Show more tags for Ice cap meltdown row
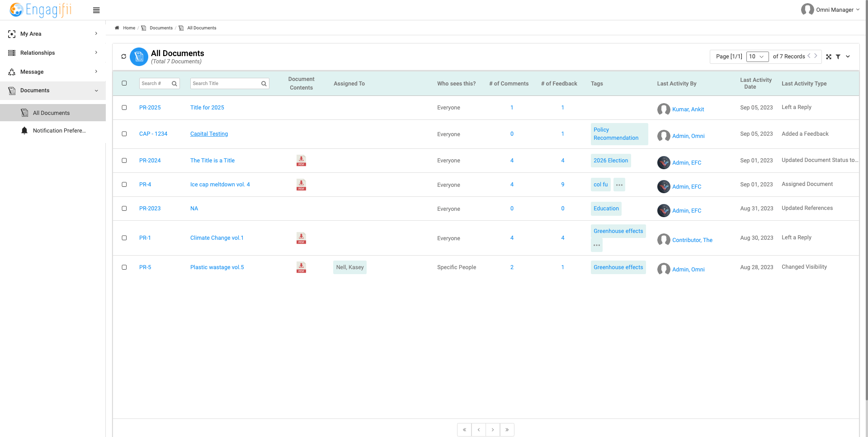This screenshot has width=868, height=437. coord(619,185)
